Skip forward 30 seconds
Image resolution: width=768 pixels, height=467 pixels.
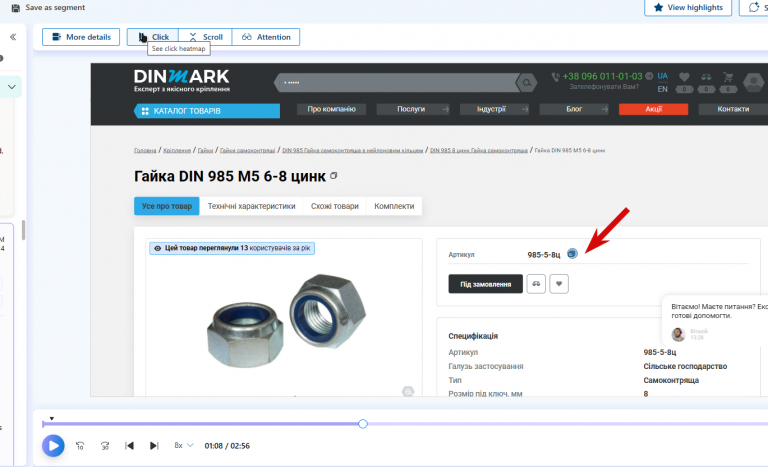pos(105,446)
